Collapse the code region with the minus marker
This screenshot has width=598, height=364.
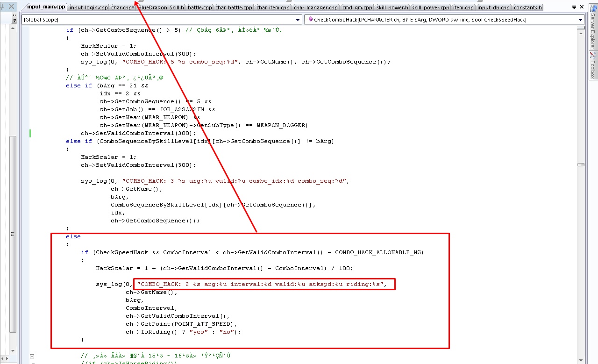32,356
